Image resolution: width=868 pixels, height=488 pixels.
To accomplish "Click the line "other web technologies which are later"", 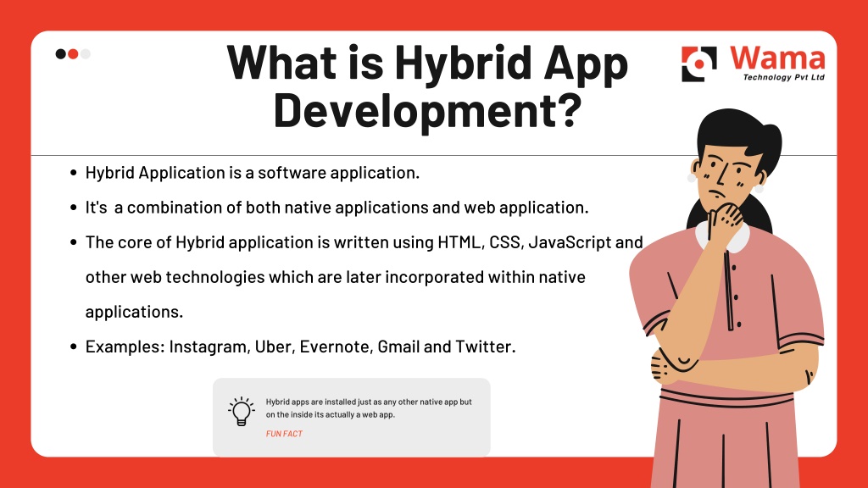I will [x=336, y=277].
